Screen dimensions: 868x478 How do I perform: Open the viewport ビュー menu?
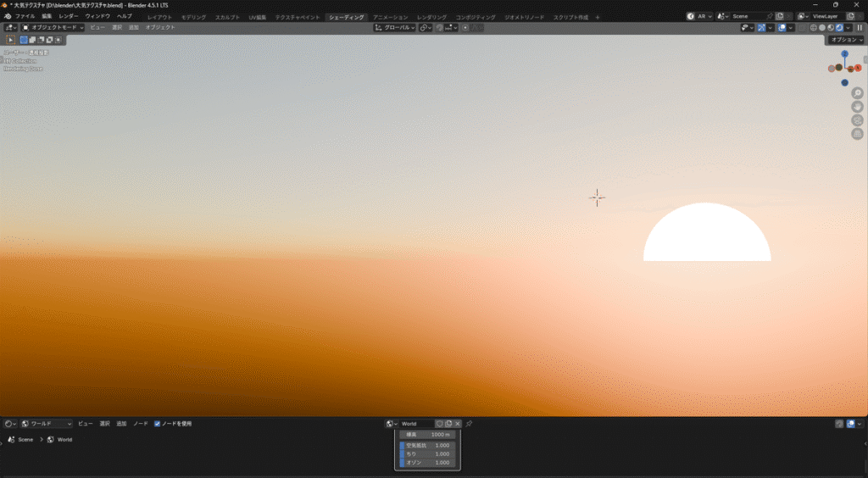pyautogui.click(x=97, y=28)
